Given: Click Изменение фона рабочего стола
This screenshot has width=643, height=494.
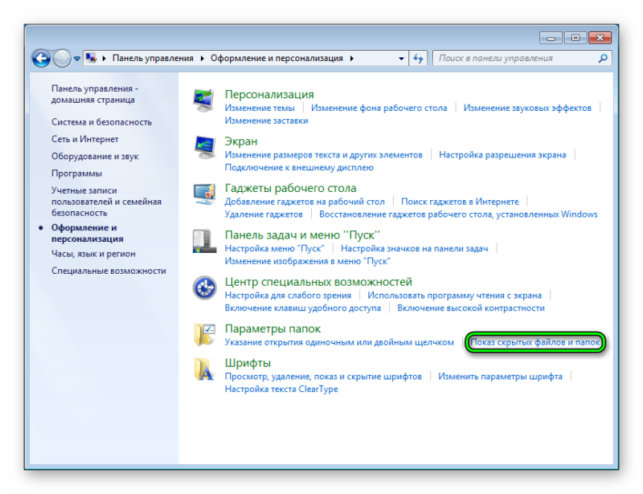Looking at the screenshot, I should (379, 108).
